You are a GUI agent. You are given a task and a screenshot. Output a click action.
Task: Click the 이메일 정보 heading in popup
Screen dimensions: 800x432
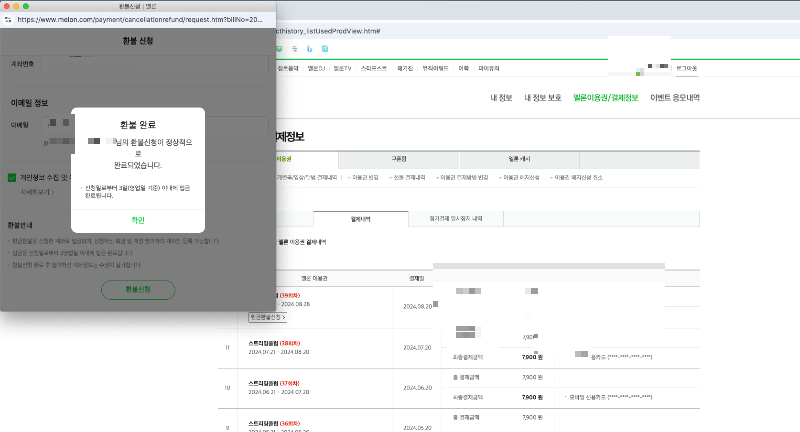30,103
